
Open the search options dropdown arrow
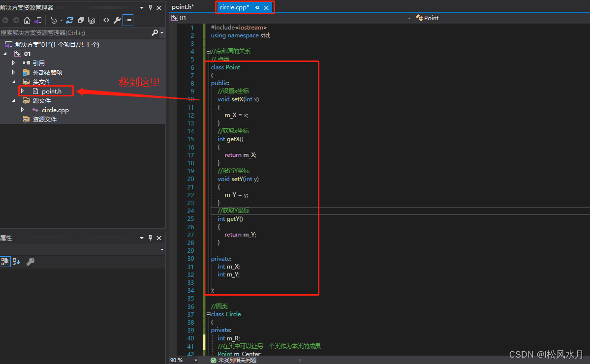pyautogui.click(x=162, y=33)
